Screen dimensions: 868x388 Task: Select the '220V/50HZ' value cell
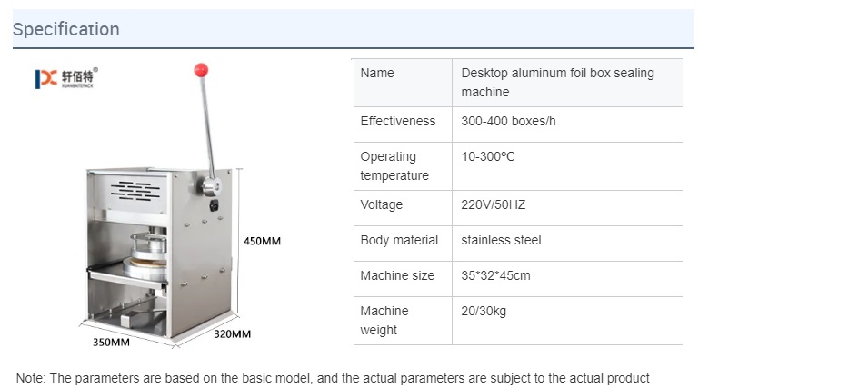click(567, 208)
